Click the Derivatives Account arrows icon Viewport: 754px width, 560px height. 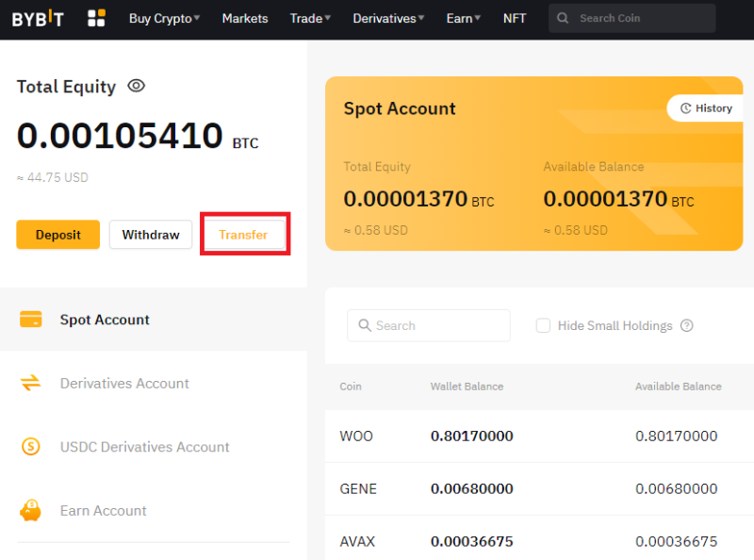tap(31, 383)
